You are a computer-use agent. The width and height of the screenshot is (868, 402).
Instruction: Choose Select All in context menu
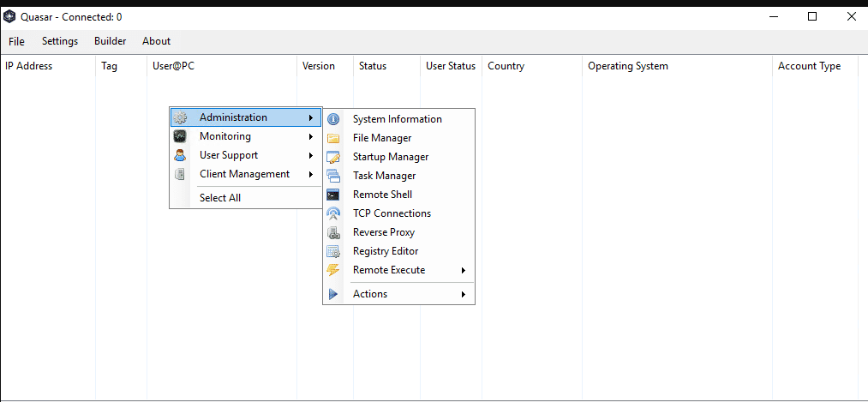(x=220, y=198)
